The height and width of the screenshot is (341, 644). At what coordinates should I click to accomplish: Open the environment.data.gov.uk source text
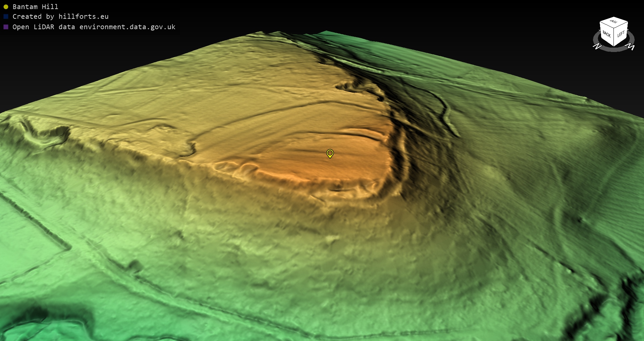pos(127,27)
